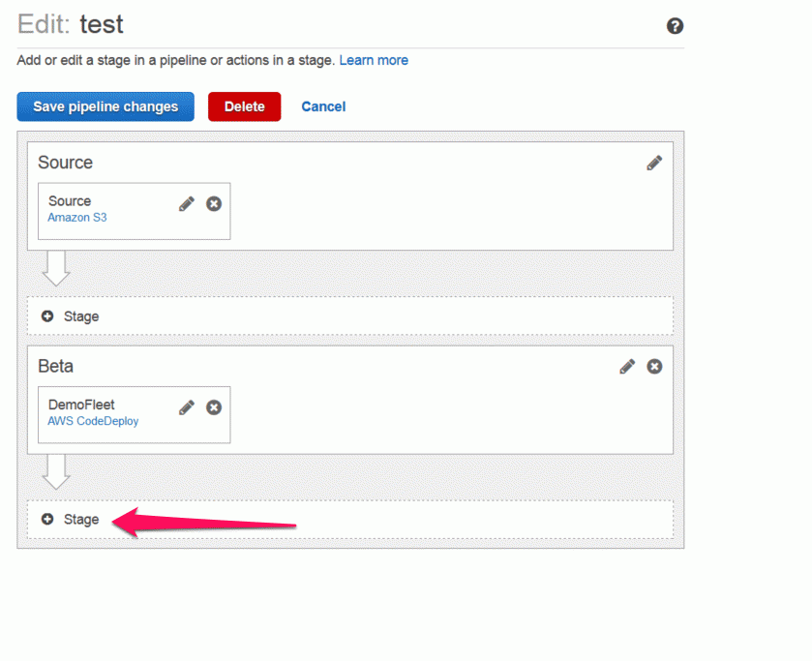Remove the Source Amazon S3 action
The height and width of the screenshot is (661, 812).
click(x=214, y=203)
